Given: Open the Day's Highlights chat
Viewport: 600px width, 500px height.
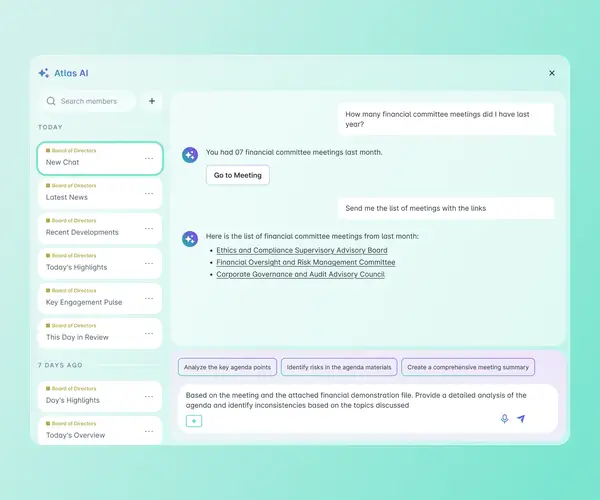Looking at the screenshot, I should click(100, 396).
